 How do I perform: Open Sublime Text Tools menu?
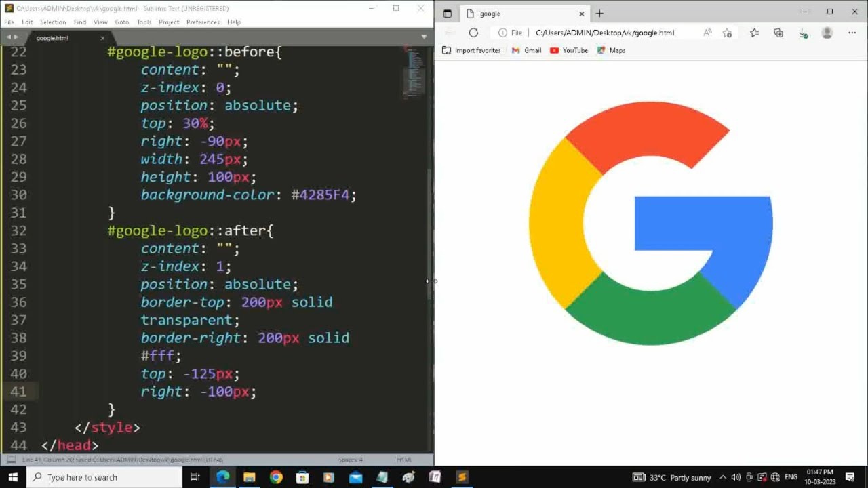click(144, 22)
